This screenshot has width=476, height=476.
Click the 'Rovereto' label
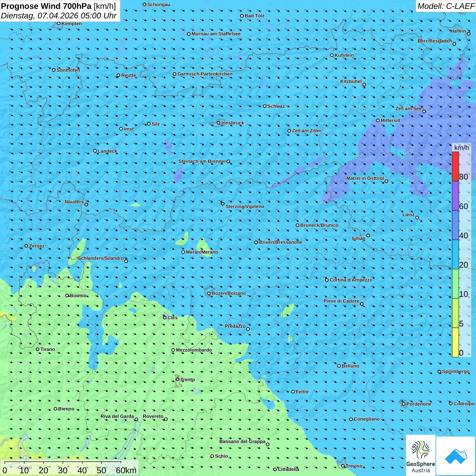153,416
